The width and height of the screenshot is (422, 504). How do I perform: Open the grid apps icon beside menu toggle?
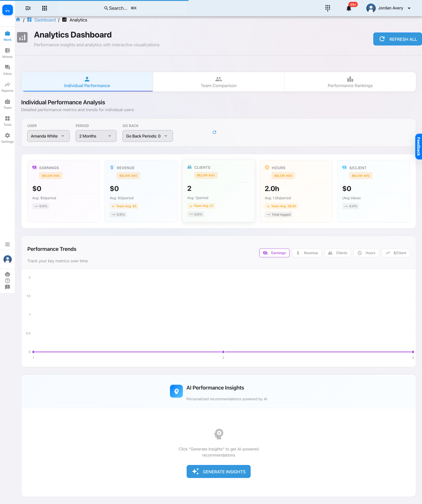[44, 8]
